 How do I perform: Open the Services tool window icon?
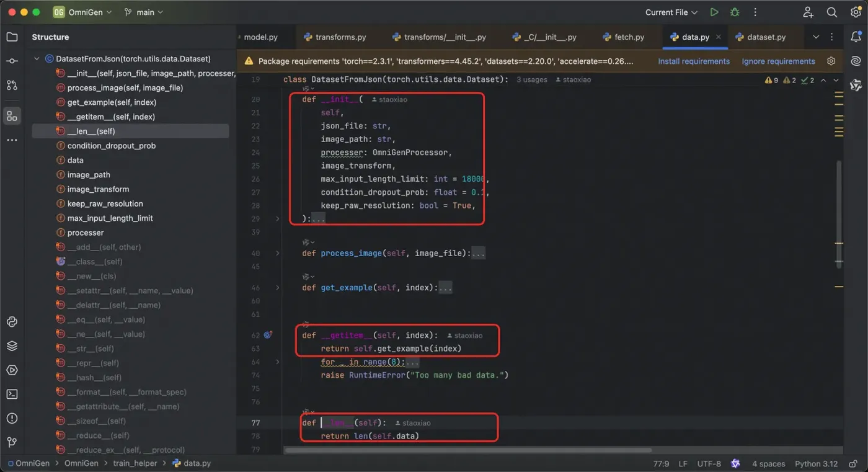12,370
